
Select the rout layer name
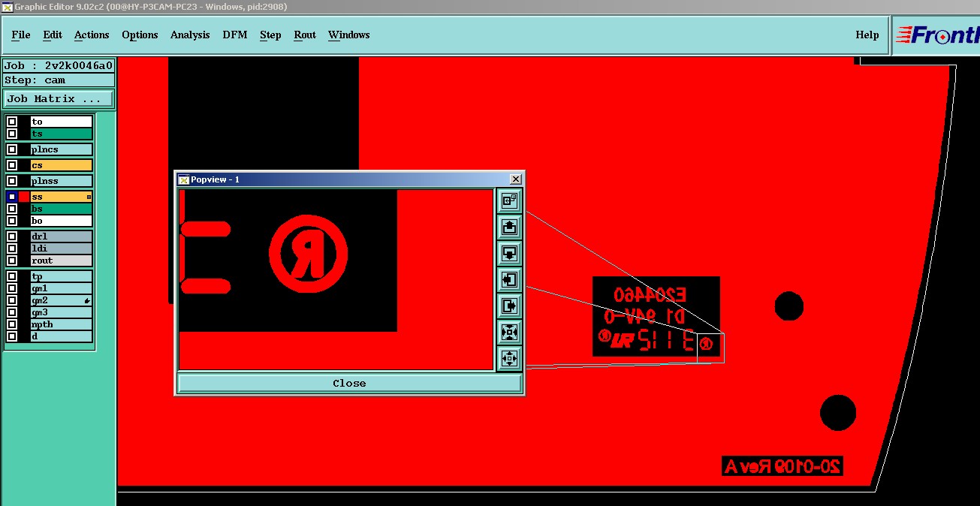point(62,261)
